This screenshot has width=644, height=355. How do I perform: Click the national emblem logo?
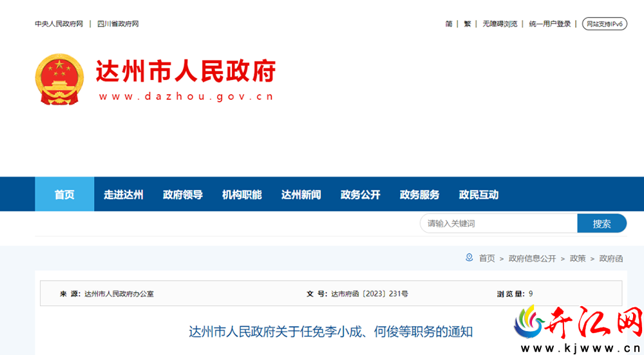click(59, 79)
